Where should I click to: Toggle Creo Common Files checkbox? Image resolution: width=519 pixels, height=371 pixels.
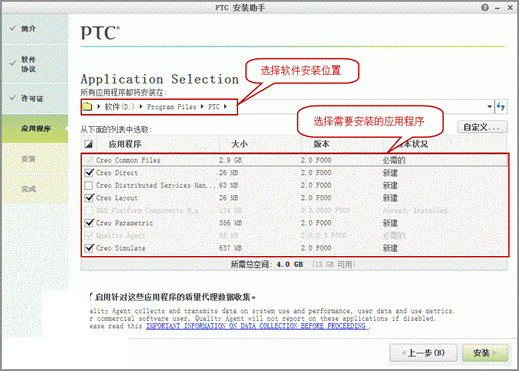coord(89,160)
